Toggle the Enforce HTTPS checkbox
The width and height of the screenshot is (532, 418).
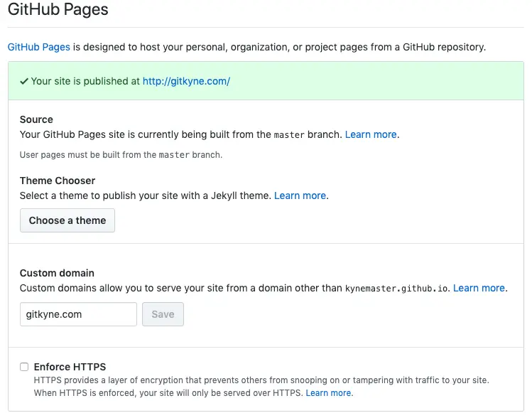pyautogui.click(x=24, y=367)
